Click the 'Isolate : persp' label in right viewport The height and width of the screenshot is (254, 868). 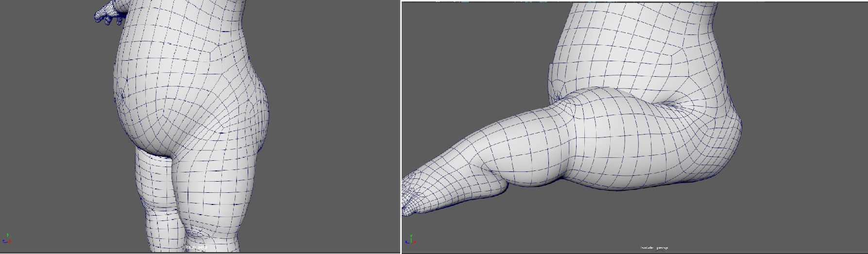pos(654,248)
